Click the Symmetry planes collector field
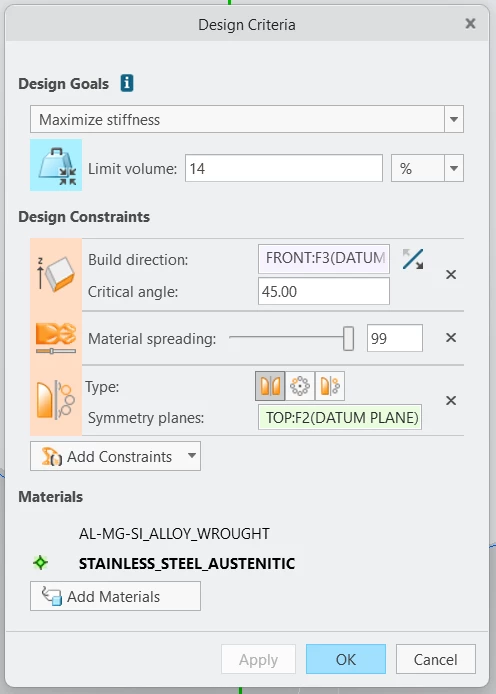The width and height of the screenshot is (496, 694). 340,417
